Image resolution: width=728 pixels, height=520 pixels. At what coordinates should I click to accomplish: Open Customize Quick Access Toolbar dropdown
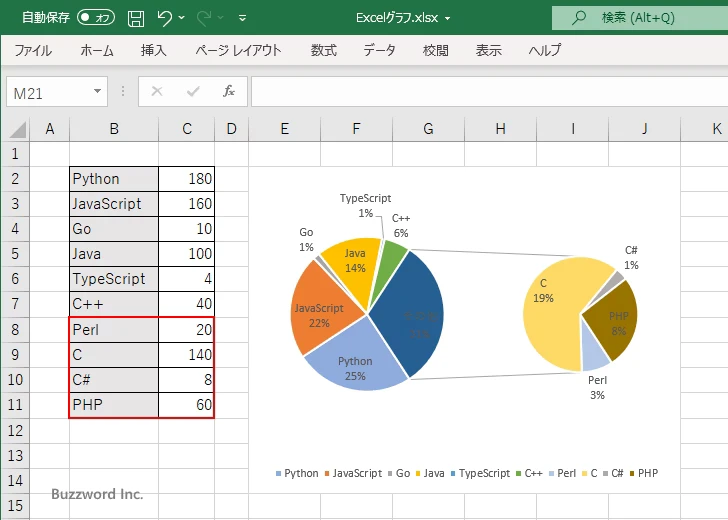coord(242,18)
